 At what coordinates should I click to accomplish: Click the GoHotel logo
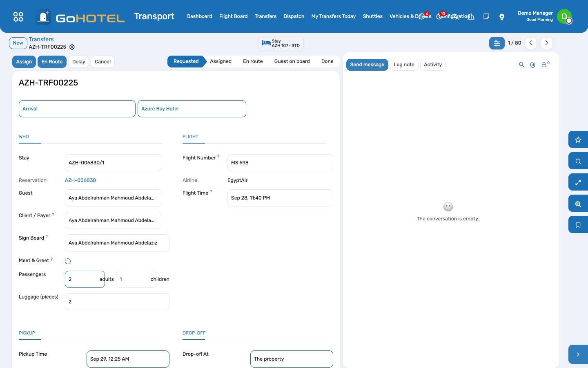pyautogui.click(x=80, y=17)
